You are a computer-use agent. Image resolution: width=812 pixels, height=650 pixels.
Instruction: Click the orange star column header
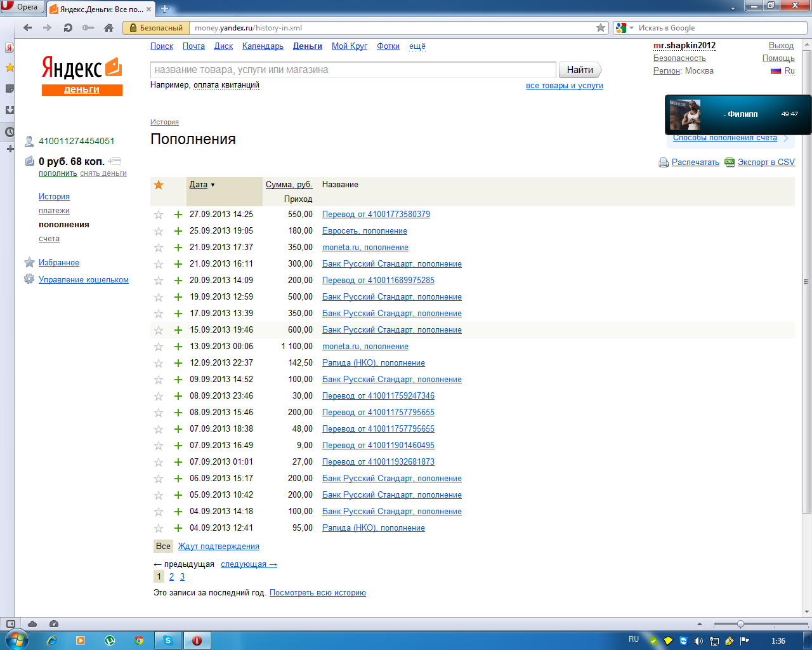159,185
